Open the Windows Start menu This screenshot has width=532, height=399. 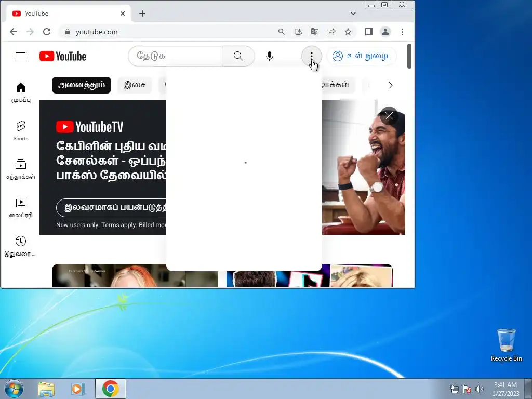(14, 389)
